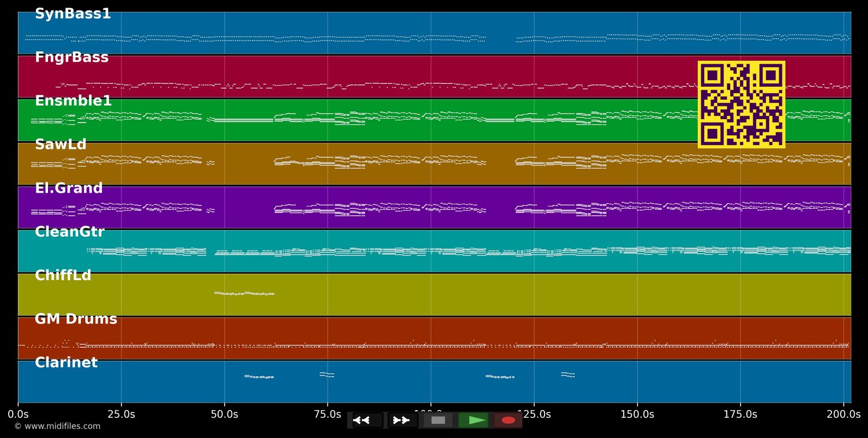Click the Clarinet track name
Image resolution: width=868 pixels, height=438 pixels.
[67, 363]
